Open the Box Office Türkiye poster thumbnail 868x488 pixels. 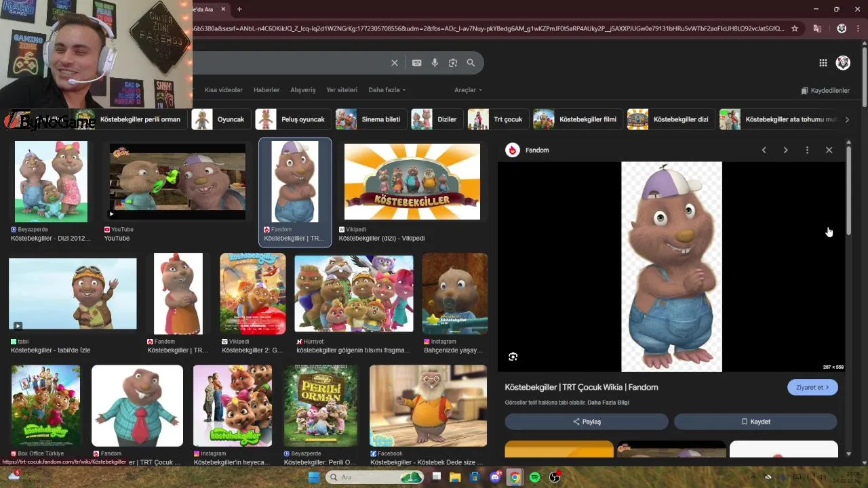[x=45, y=406]
